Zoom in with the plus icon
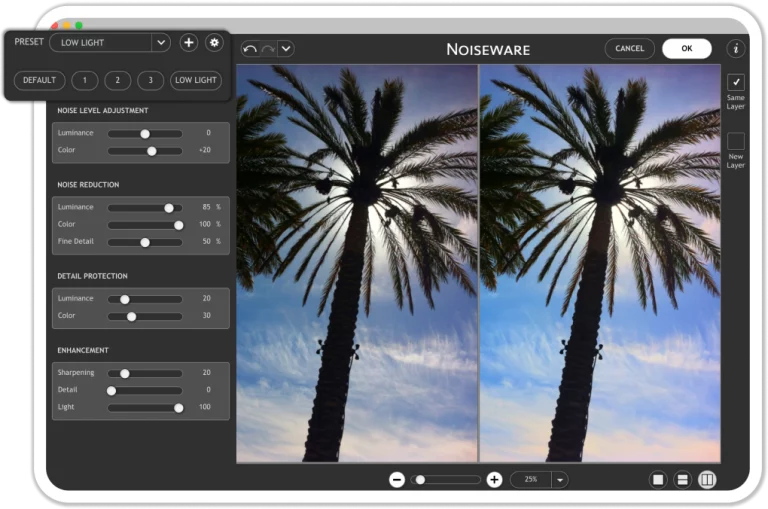 (494, 480)
